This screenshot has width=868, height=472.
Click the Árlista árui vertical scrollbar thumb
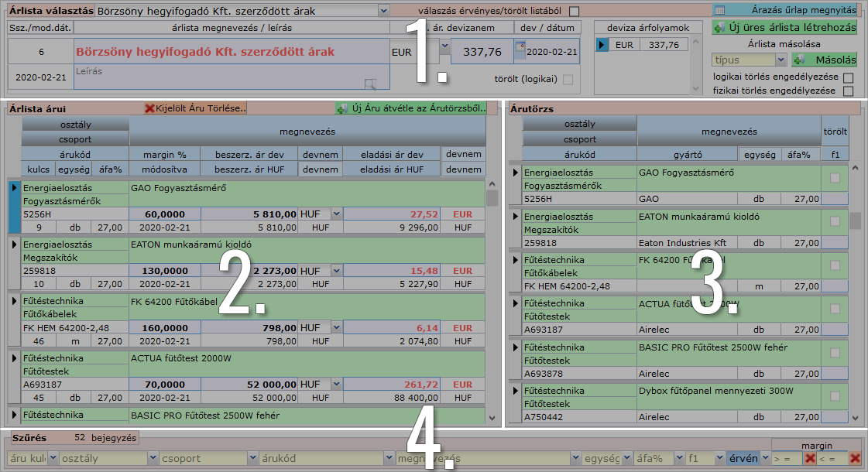pyautogui.click(x=492, y=198)
